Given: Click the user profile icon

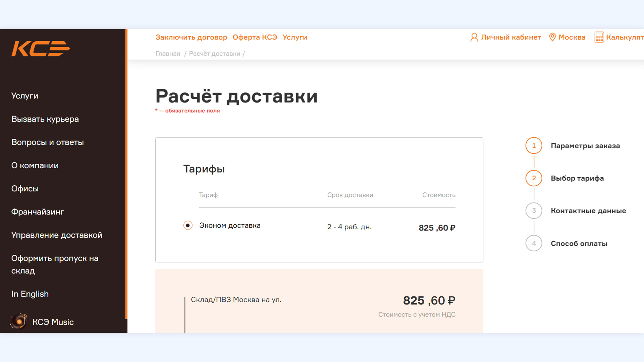Looking at the screenshot, I should pos(474,37).
